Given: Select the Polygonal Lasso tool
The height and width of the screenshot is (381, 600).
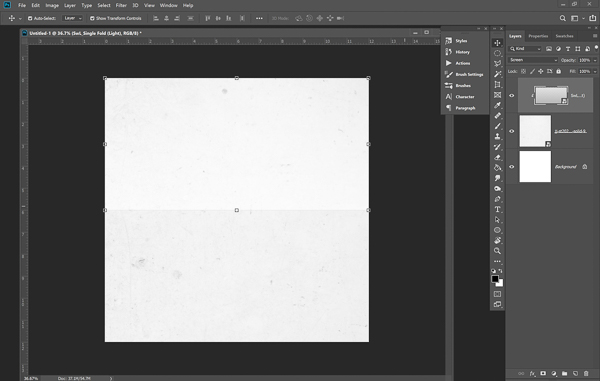Looking at the screenshot, I should coord(497,64).
